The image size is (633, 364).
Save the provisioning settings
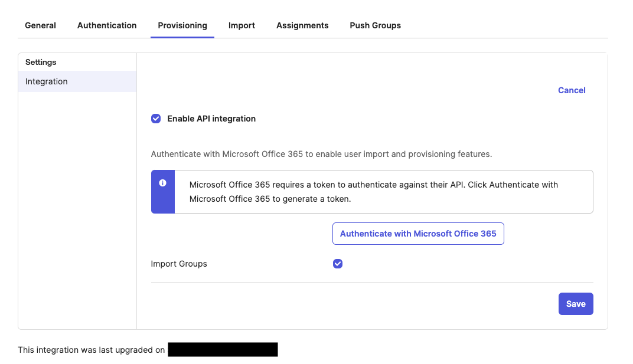576,304
